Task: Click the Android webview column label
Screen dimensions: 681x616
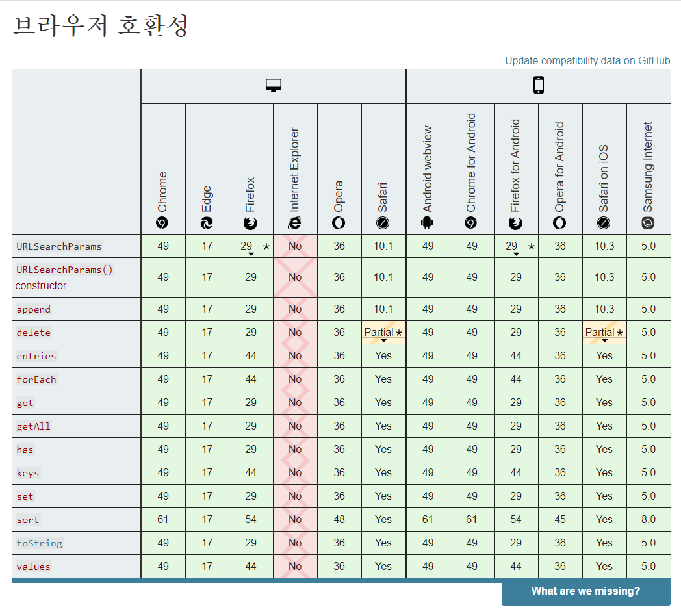Action: point(428,169)
